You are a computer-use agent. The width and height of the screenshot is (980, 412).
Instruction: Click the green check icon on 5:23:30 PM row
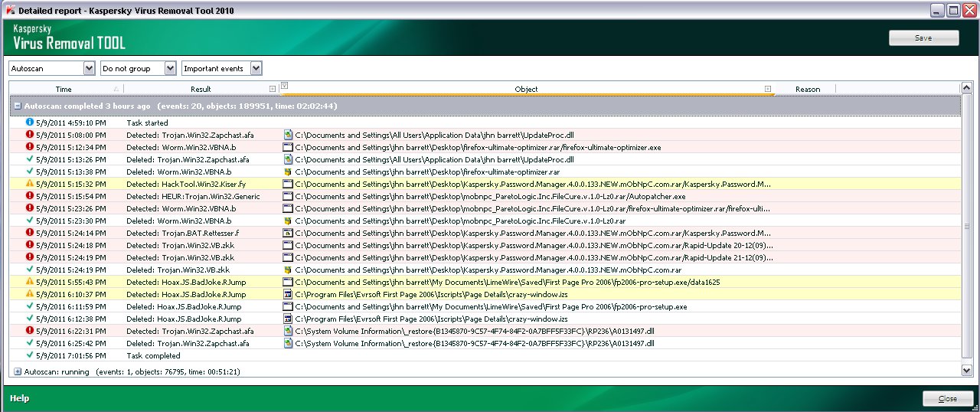click(x=30, y=221)
